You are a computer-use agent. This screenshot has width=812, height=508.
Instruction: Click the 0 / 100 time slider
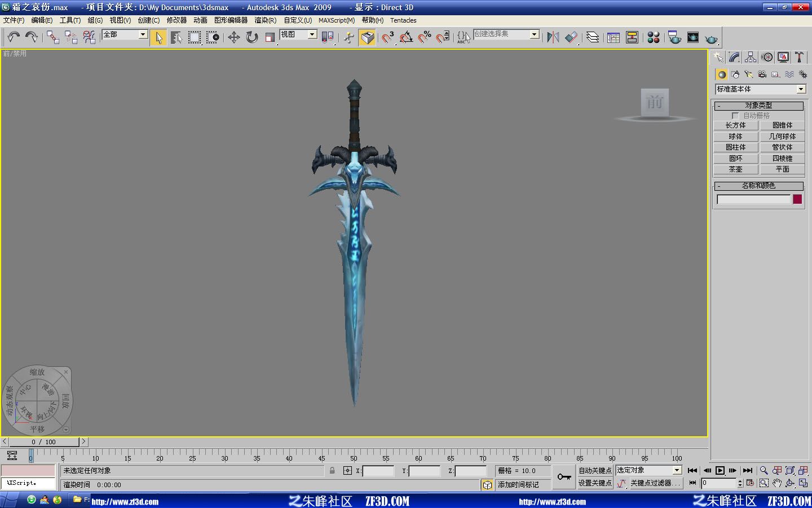pyautogui.click(x=44, y=442)
